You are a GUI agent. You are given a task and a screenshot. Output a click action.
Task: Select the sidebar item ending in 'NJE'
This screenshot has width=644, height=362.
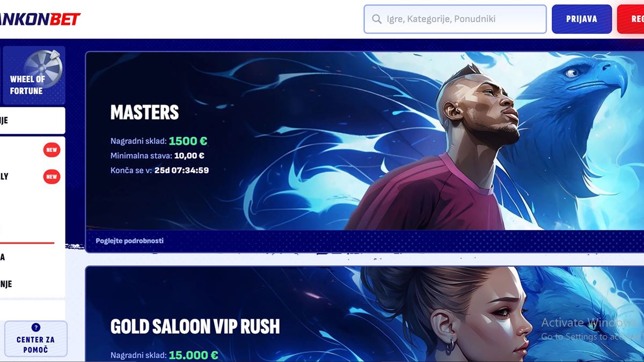tap(6, 284)
